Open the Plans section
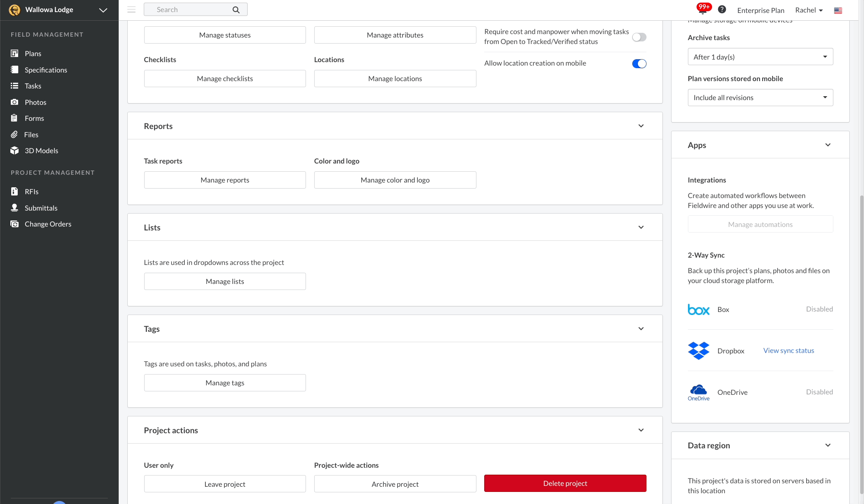This screenshot has height=504, width=864. (33, 54)
